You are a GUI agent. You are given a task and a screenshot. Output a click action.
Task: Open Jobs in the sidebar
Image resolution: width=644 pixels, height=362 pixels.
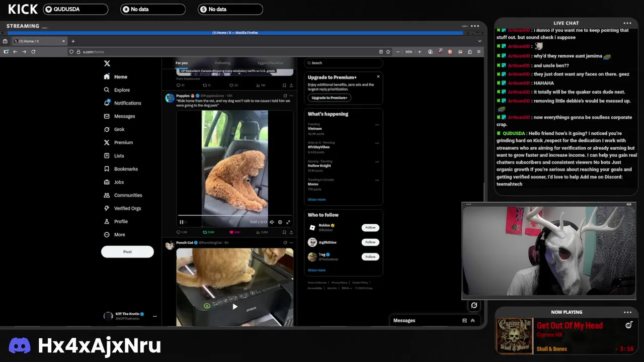114,182
